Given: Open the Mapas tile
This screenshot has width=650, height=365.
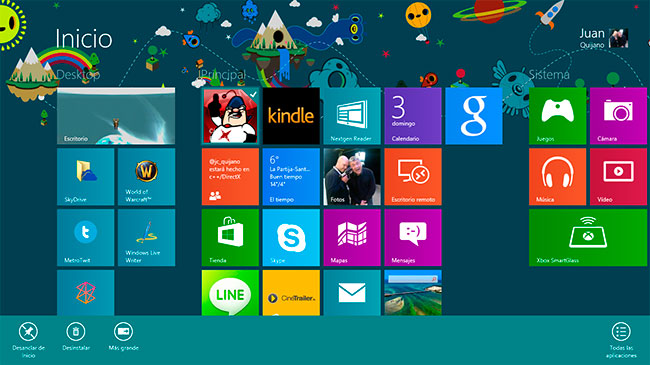Looking at the screenshot, I should pos(352,237).
